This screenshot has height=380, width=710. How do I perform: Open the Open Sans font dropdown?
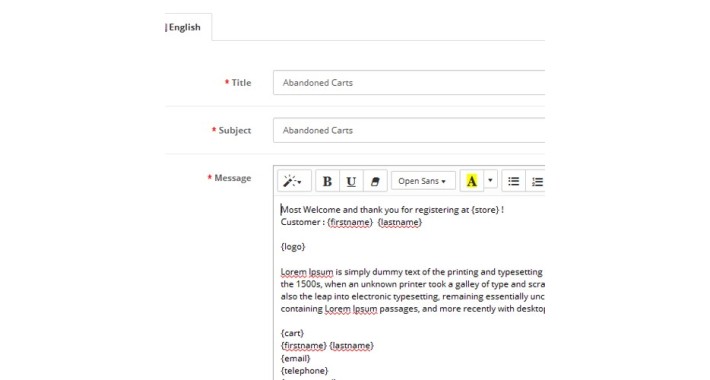pos(423,181)
